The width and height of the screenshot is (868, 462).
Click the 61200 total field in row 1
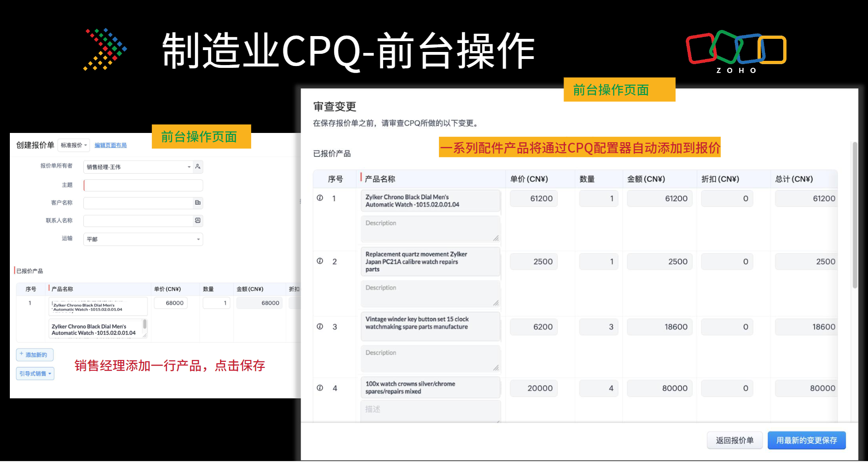pyautogui.click(x=806, y=198)
